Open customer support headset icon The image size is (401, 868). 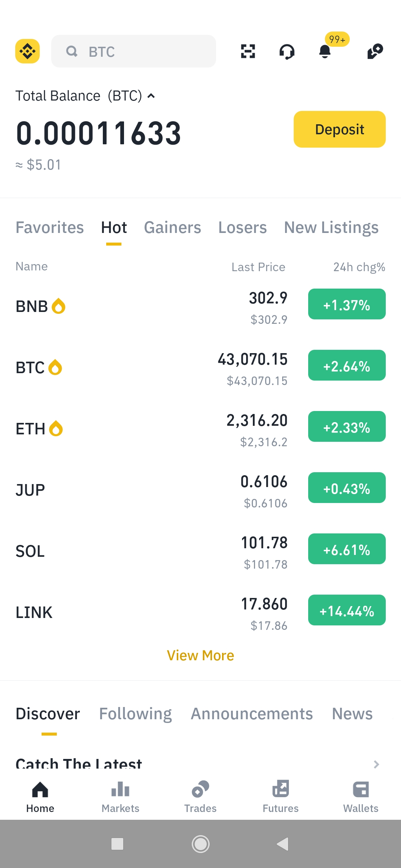(287, 52)
